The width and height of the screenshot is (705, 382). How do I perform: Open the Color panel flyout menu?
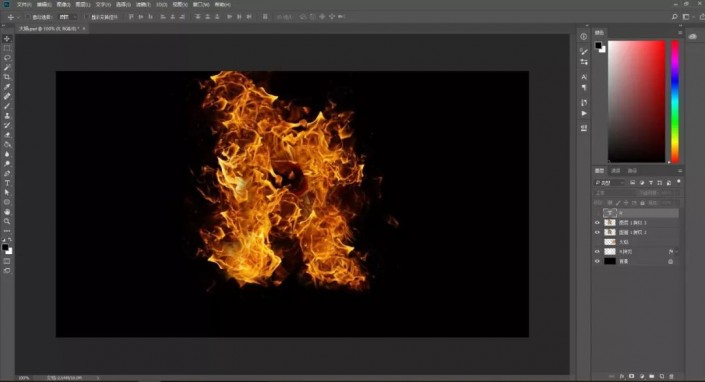[680, 33]
